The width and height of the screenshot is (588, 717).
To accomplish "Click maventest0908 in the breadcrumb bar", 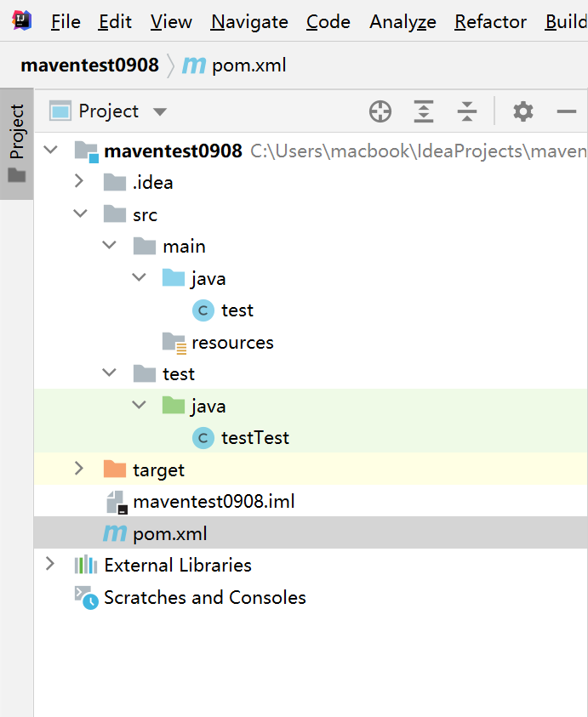I will (x=89, y=65).
